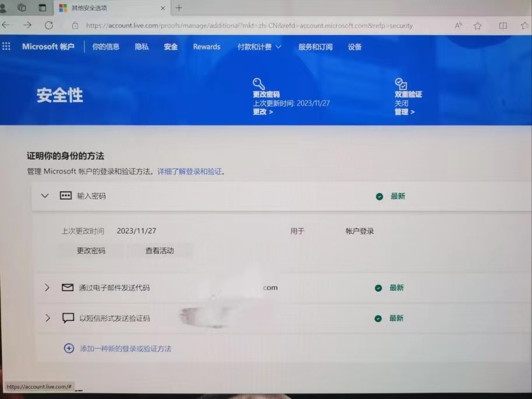
Task: Open the Microsoft app launcher grid
Action: click(x=6, y=46)
